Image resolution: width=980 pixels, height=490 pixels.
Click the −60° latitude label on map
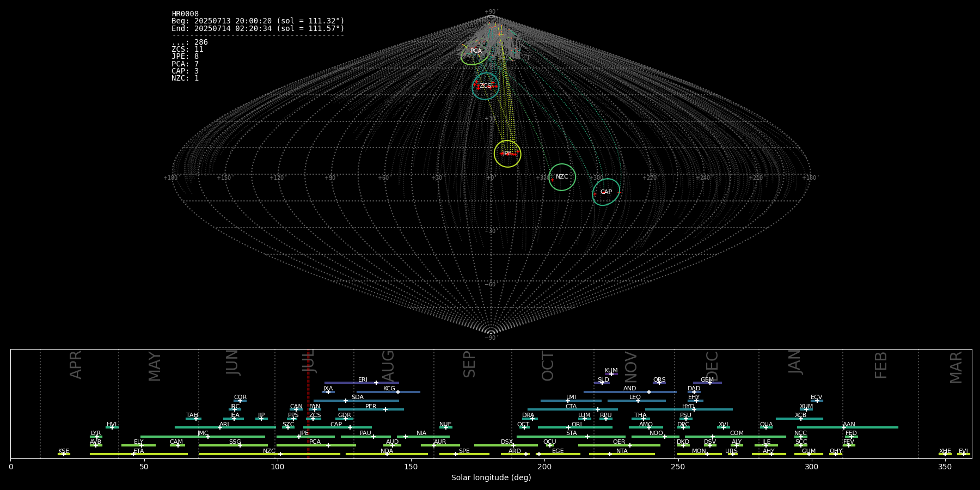click(x=491, y=284)
